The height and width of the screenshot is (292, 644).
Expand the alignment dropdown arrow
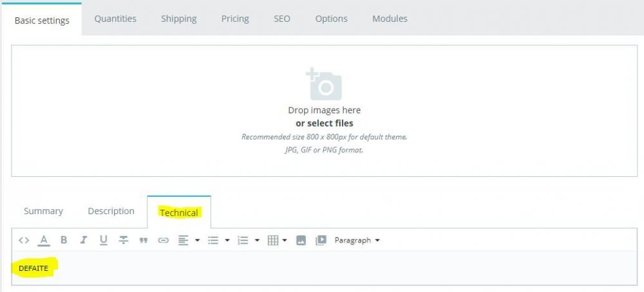197,241
